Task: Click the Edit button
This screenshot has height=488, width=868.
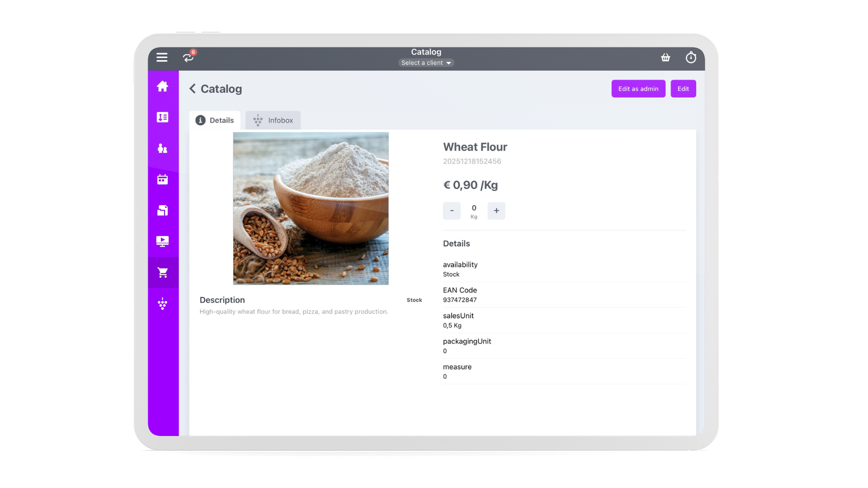Action: pos(683,89)
